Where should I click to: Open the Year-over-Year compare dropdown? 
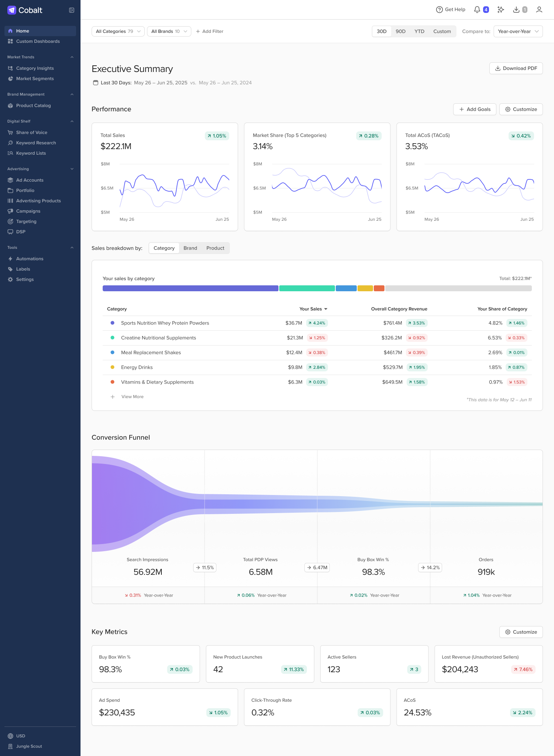(518, 31)
